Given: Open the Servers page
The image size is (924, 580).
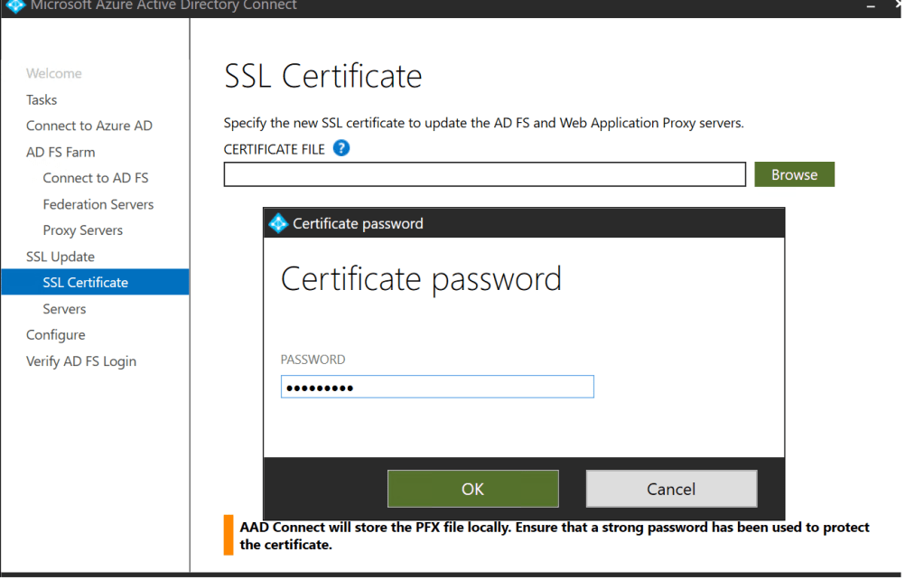Looking at the screenshot, I should click(64, 308).
